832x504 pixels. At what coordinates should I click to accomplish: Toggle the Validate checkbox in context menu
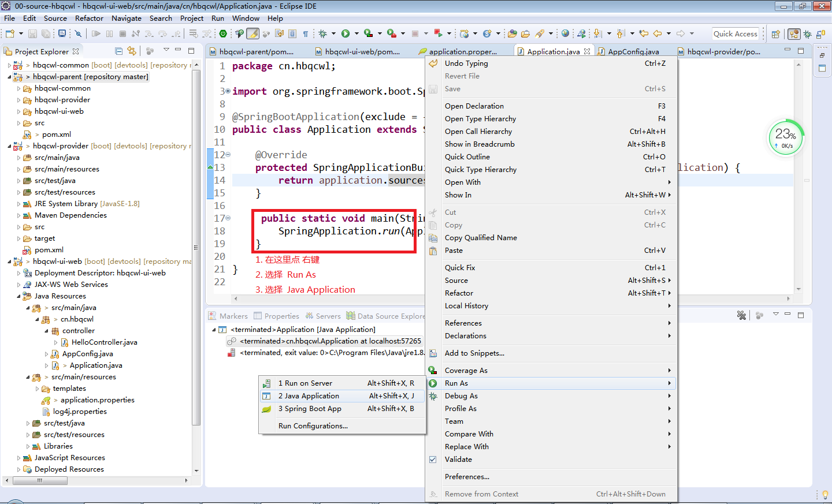(433, 460)
